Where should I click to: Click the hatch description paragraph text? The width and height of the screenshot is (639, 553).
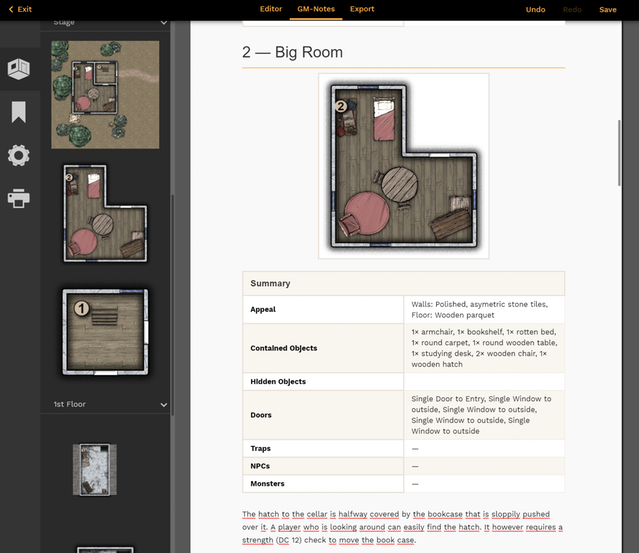pos(402,527)
